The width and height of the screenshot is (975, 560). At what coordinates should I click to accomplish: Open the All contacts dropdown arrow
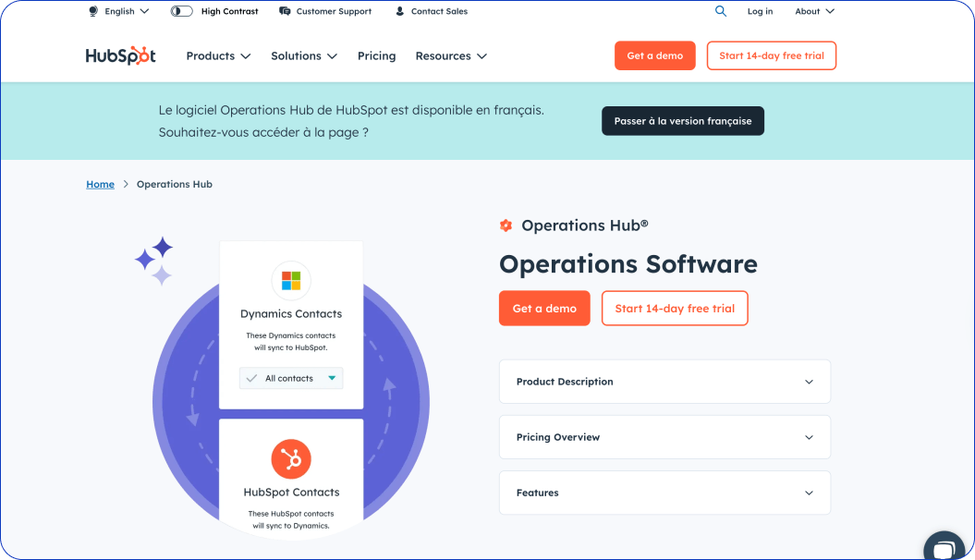click(332, 378)
